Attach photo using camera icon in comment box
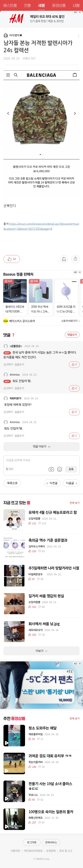This screenshot has width=83, height=868. (51, 469)
